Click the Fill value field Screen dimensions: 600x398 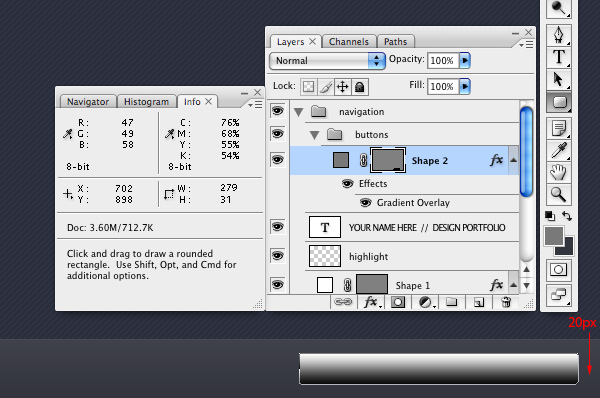point(443,86)
